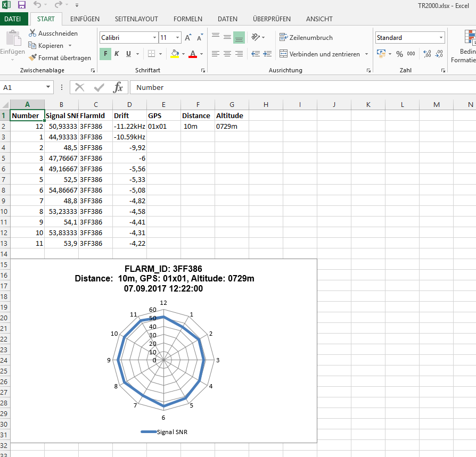
Task: Click Ausschneiden to cut selection
Action: pos(53,34)
